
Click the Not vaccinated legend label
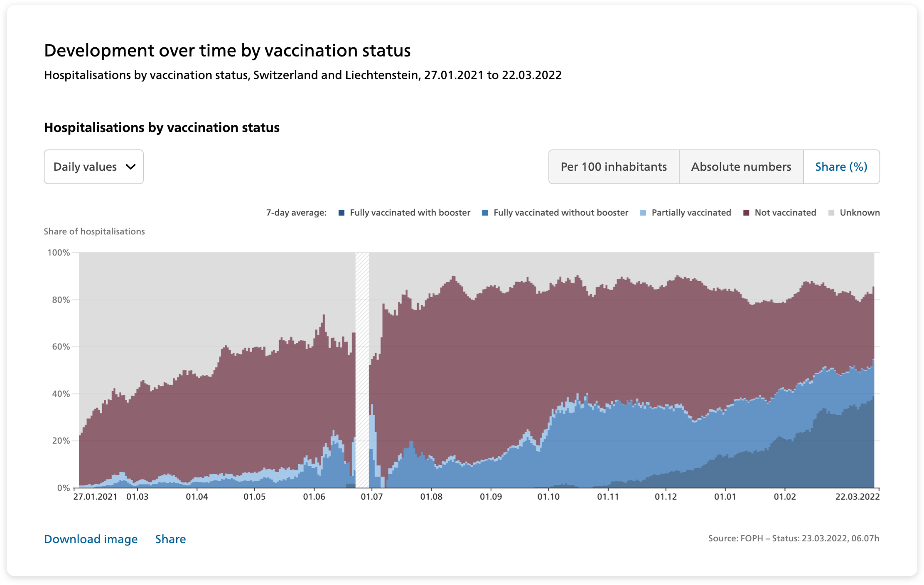coord(785,213)
